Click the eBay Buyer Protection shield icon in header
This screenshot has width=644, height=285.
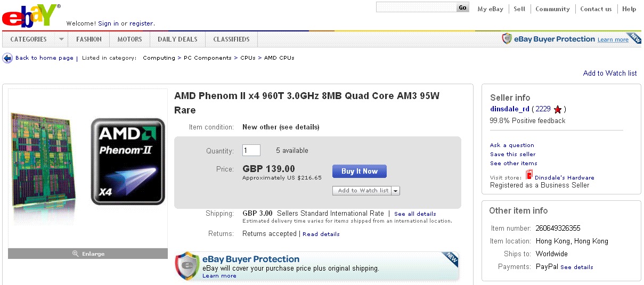tap(507, 39)
